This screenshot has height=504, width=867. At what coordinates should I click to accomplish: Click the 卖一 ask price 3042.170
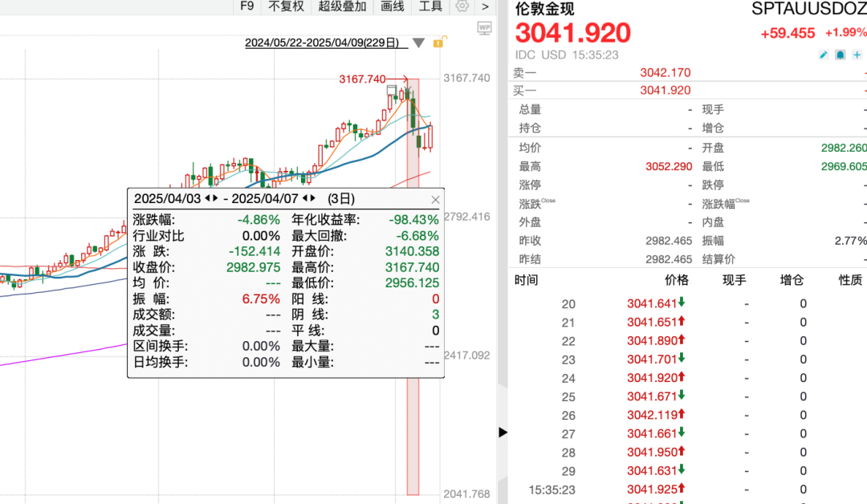[666, 72]
